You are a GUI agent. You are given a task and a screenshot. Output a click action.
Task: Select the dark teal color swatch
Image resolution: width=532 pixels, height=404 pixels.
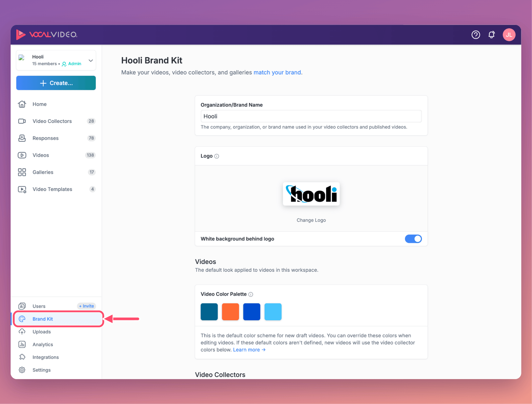(209, 312)
